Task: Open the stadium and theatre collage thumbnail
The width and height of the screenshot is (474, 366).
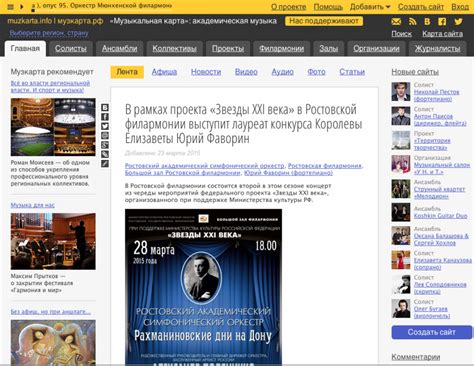Action: (53, 127)
